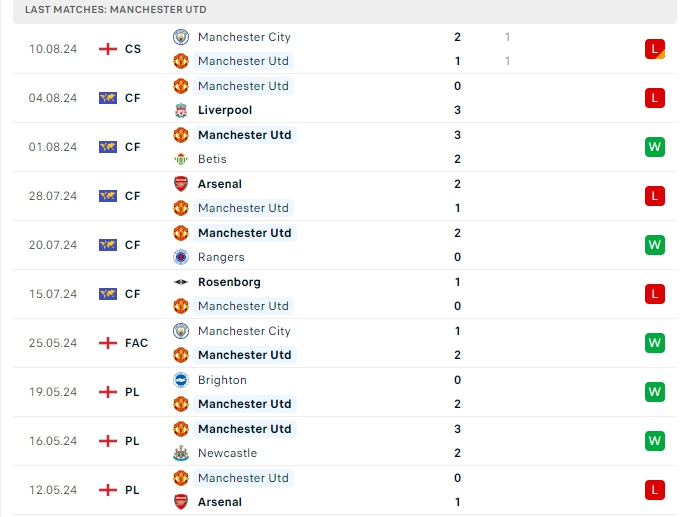Click the Betis club crest icon

click(181, 159)
